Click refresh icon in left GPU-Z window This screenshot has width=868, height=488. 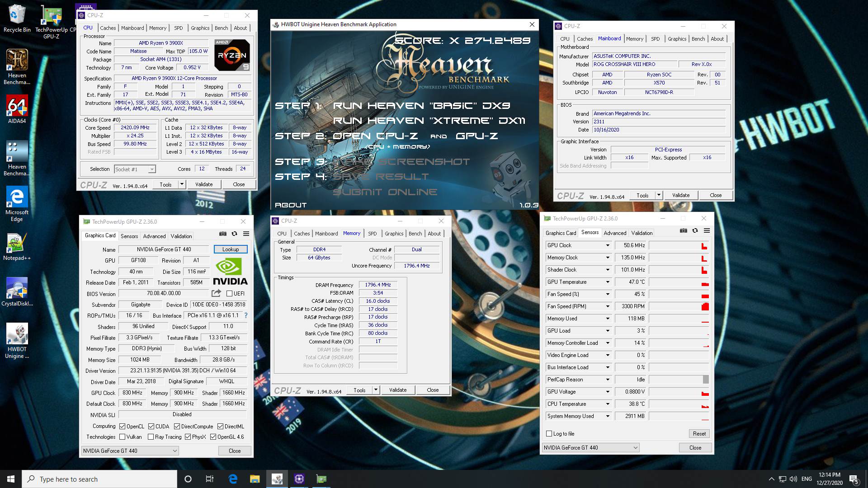(x=234, y=234)
